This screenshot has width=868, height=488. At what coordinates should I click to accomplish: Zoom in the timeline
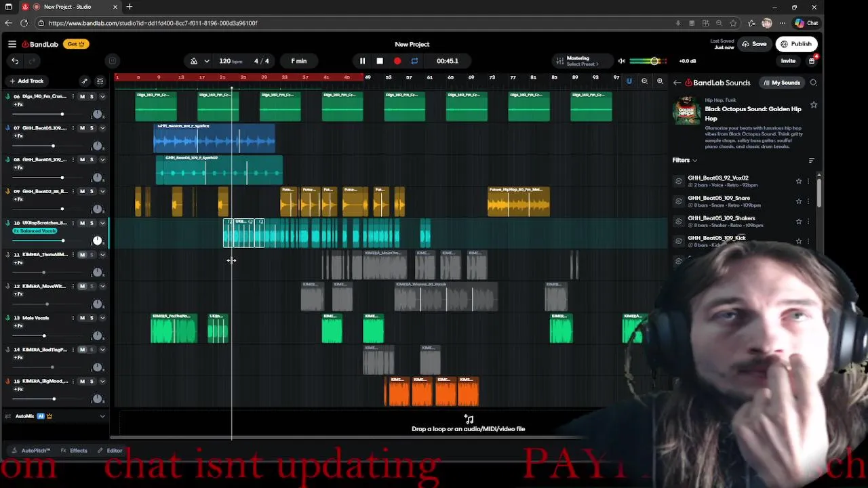(x=660, y=81)
